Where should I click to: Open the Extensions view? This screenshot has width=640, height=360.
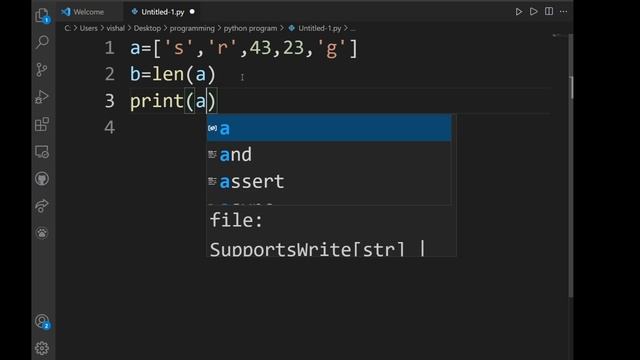(42, 124)
